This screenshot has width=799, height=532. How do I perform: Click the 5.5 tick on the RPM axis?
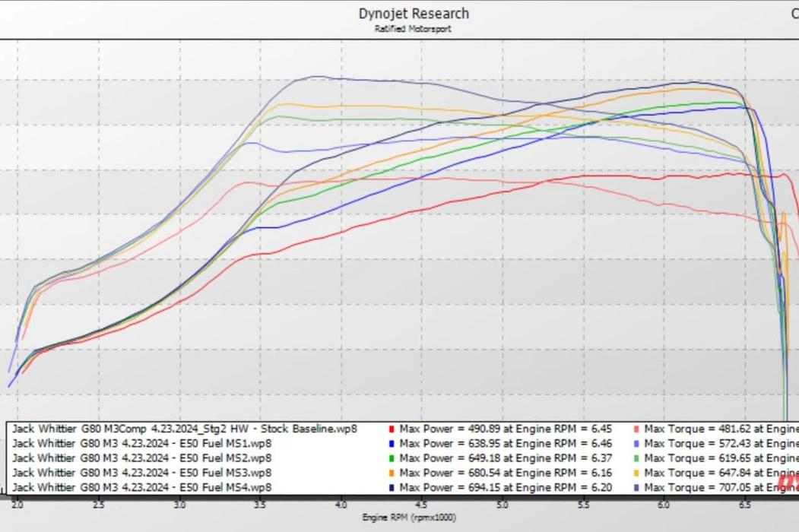click(x=583, y=505)
